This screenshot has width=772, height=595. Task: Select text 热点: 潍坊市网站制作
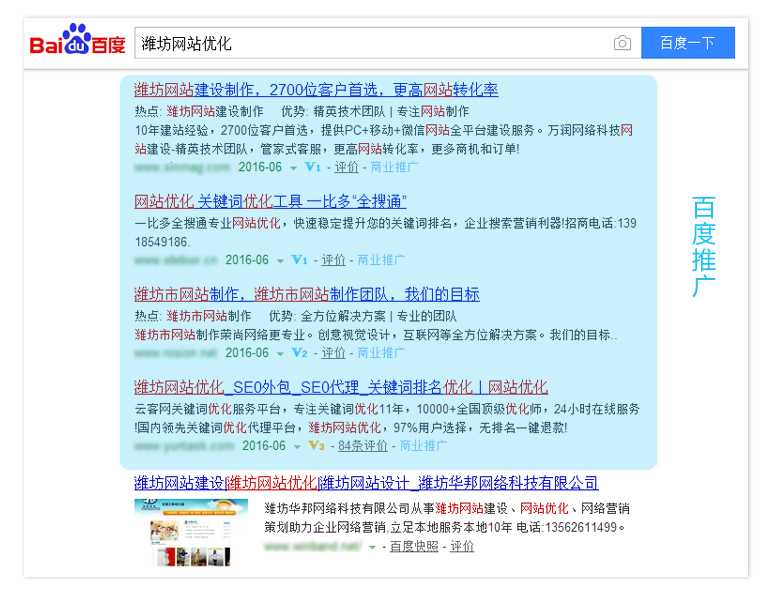(193, 316)
